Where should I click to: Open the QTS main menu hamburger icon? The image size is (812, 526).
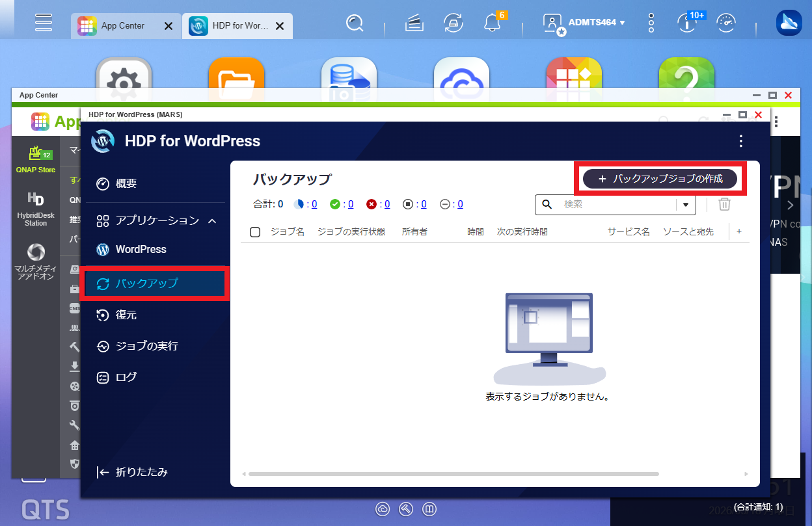[44, 23]
